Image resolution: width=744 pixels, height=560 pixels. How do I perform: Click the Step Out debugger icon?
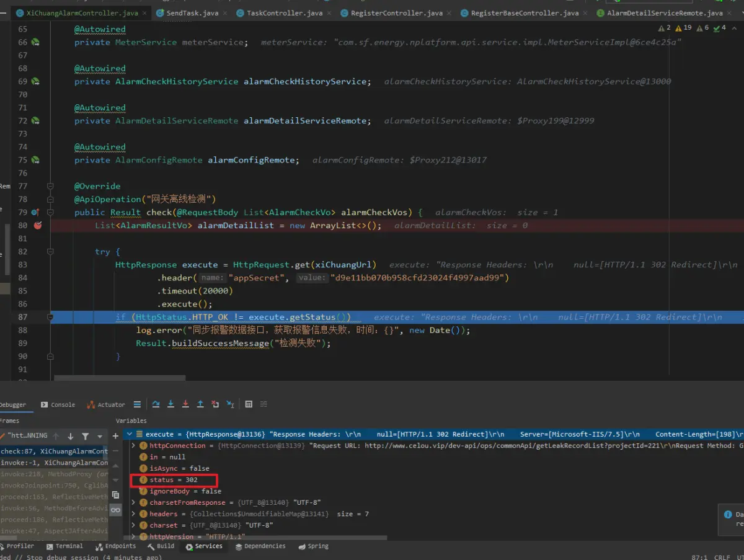point(200,404)
